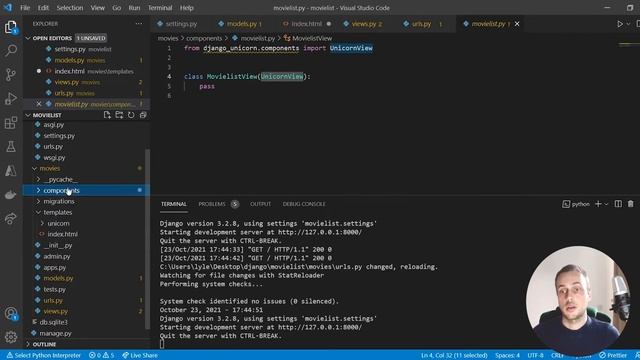Add a new terminal with plus

[x=598, y=204]
